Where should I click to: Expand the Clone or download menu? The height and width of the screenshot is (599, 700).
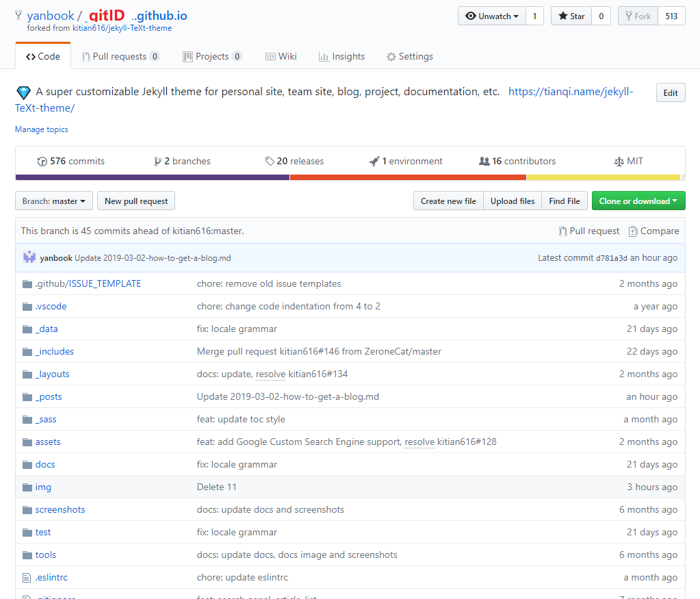638,201
